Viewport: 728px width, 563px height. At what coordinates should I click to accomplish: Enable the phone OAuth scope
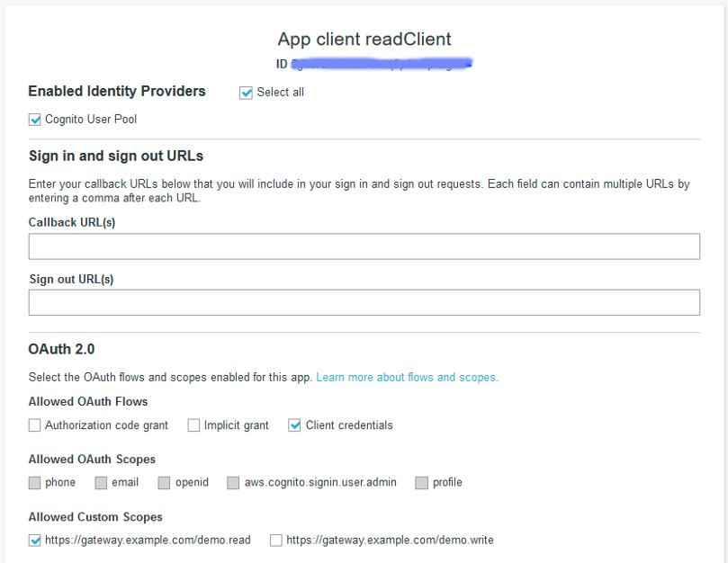point(34,482)
